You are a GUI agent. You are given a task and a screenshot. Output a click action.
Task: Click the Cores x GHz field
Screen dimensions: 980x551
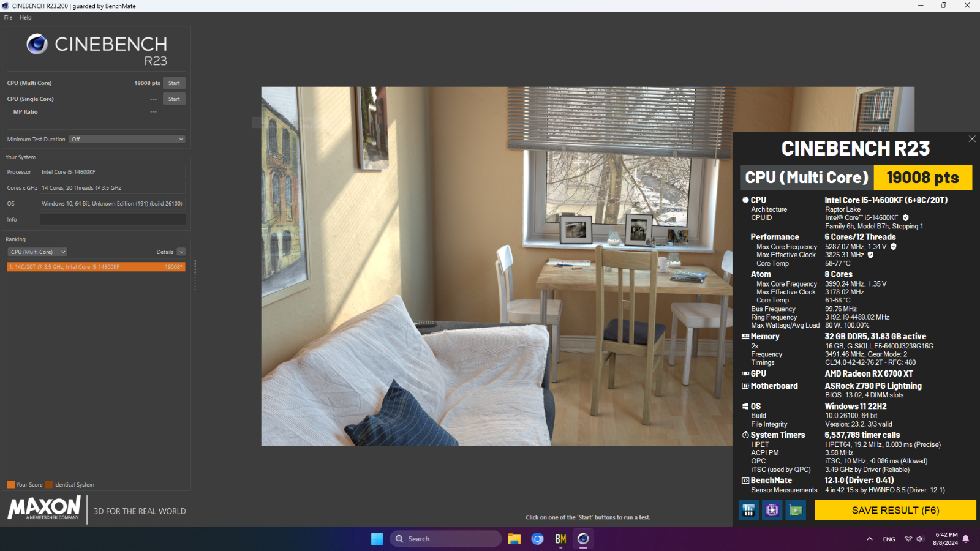coord(113,188)
